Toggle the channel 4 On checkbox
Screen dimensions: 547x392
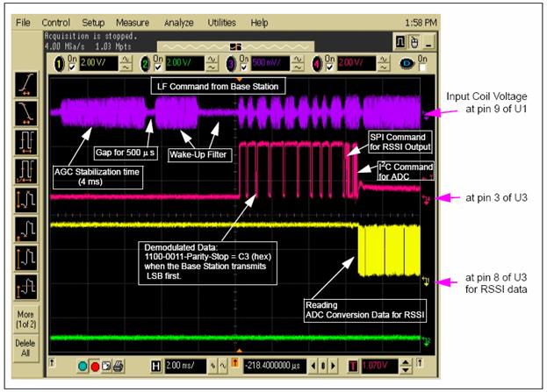click(329, 68)
